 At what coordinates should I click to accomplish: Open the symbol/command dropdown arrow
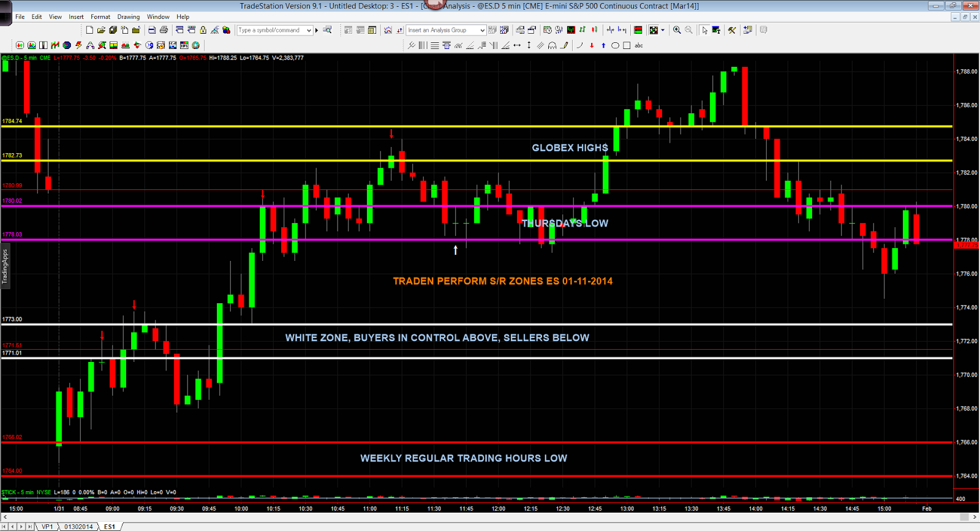pos(309,30)
